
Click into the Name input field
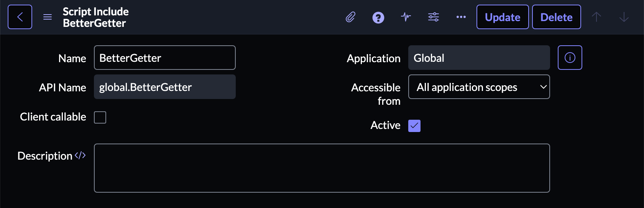click(164, 58)
